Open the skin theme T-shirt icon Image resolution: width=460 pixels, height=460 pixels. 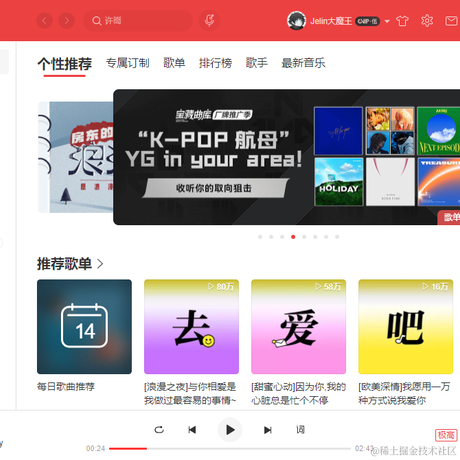point(402,21)
